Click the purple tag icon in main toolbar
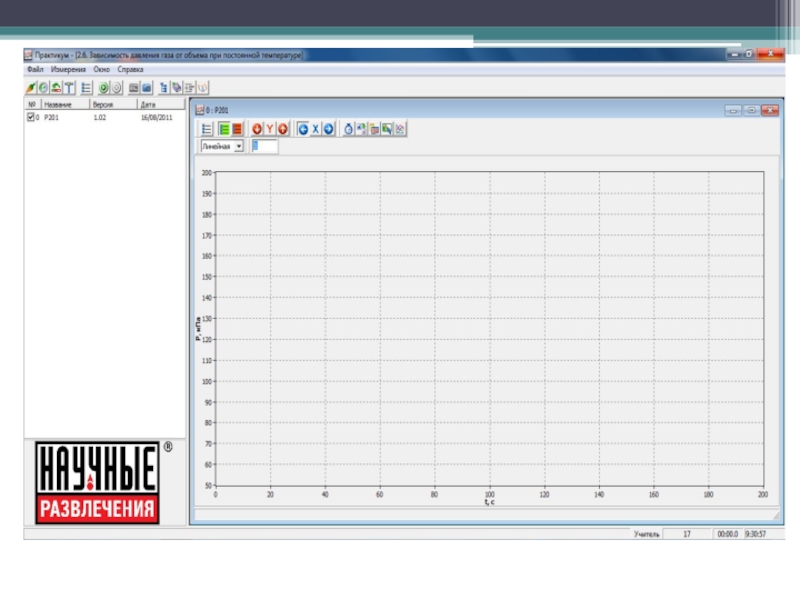 point(177,88)
